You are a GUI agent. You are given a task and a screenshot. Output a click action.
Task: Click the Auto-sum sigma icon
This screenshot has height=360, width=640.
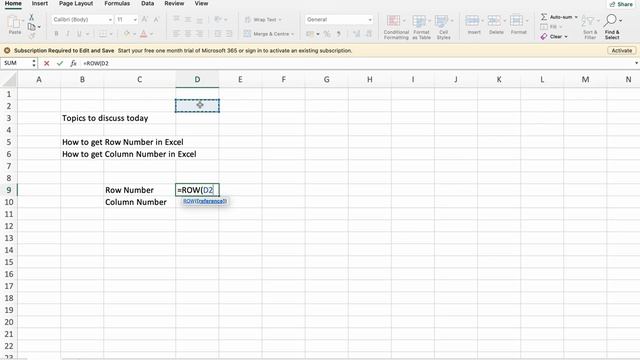click(x=544, y=17)
